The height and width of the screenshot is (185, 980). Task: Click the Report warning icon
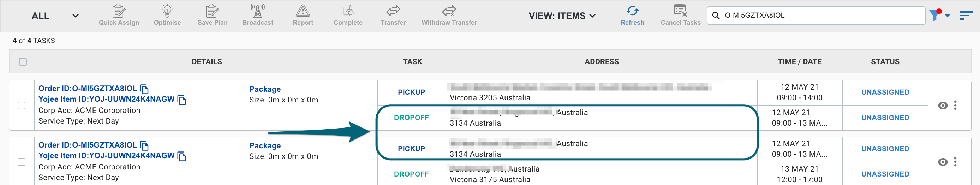click(x=303, y=11)
